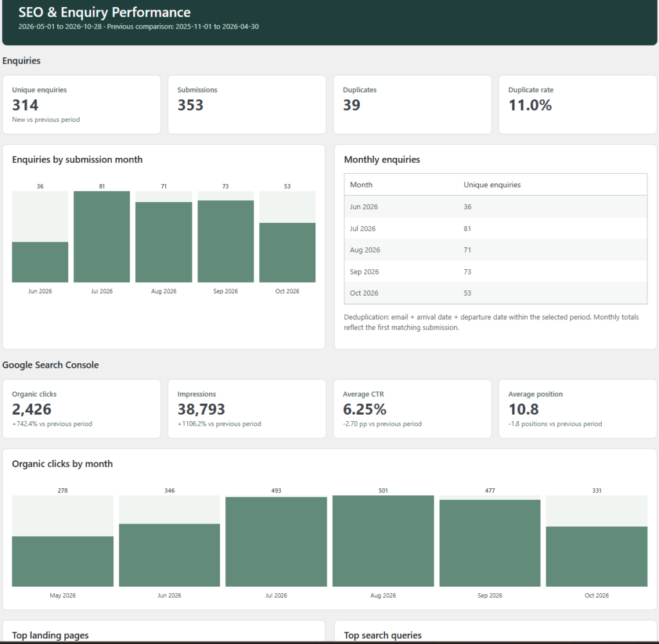Click the Impressions 38,793 card
659x644 pixels.
(x=247, y=409)
